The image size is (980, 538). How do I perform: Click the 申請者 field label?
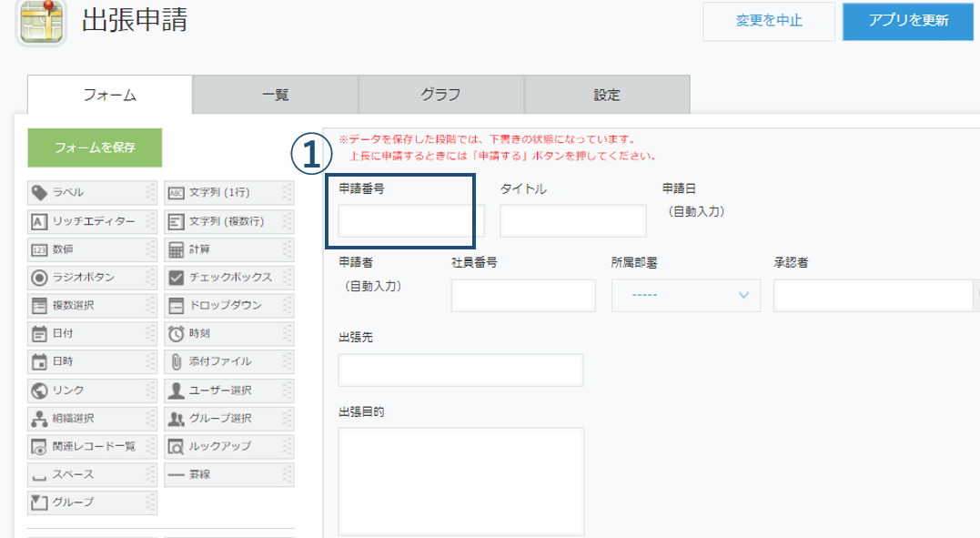pos(356,263)
